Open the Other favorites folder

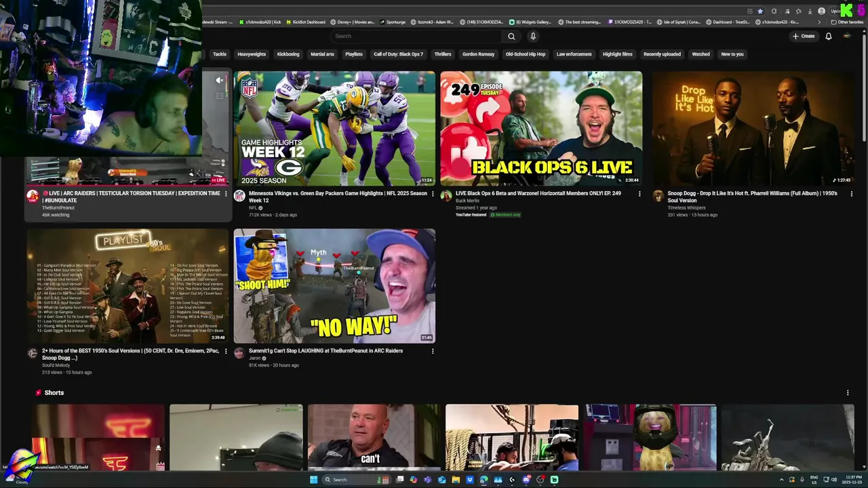847,22
